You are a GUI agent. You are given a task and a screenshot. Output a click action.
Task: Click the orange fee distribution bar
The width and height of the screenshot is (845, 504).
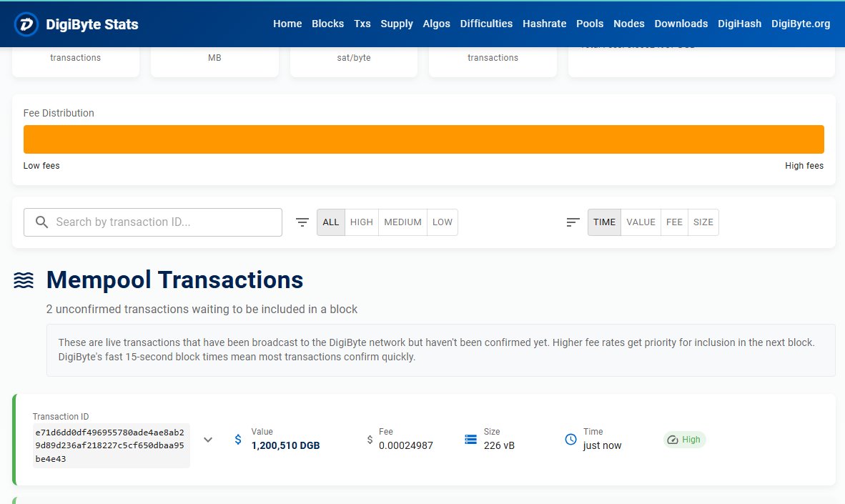(424, 139)
